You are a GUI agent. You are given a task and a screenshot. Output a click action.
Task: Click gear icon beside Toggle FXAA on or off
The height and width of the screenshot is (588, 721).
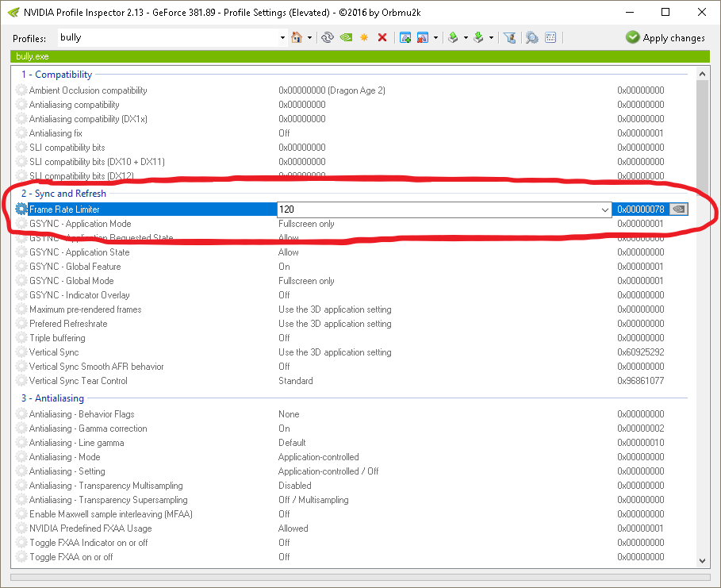[21, 557]
